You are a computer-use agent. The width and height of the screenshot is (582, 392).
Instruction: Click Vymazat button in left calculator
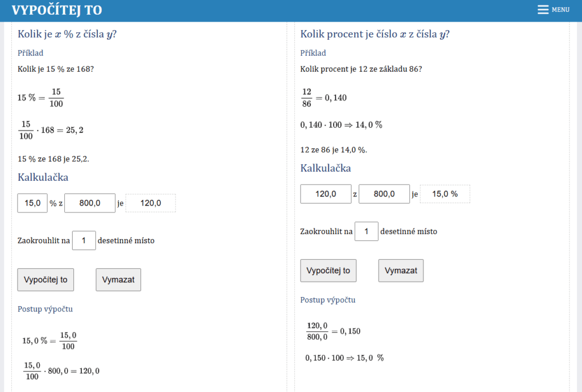pos(118,280)
